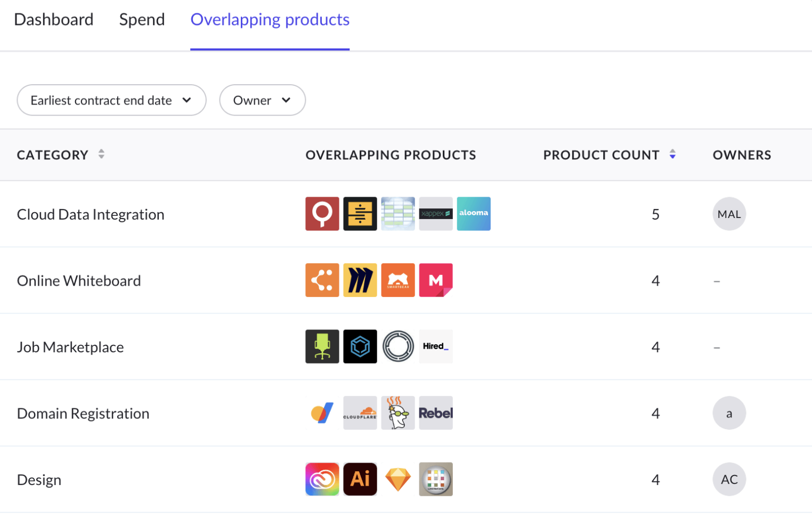
Task: Click the AC owner avatar
Action: [729, 479]
